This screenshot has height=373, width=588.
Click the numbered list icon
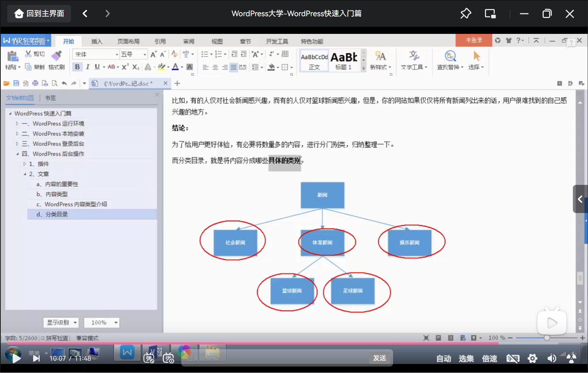[x=218, y=54]
